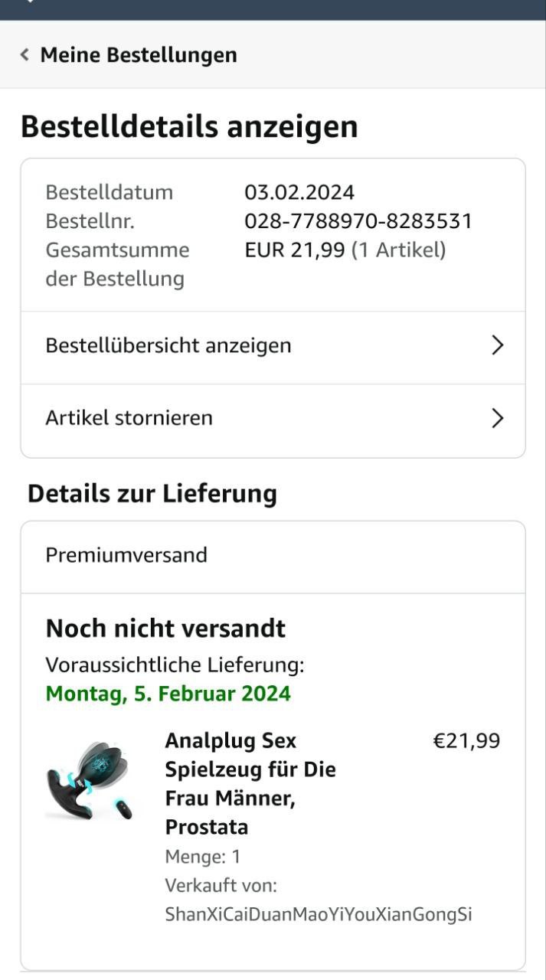
Task: Click the order total EUR 21,99
Action: tap(295, 250)
